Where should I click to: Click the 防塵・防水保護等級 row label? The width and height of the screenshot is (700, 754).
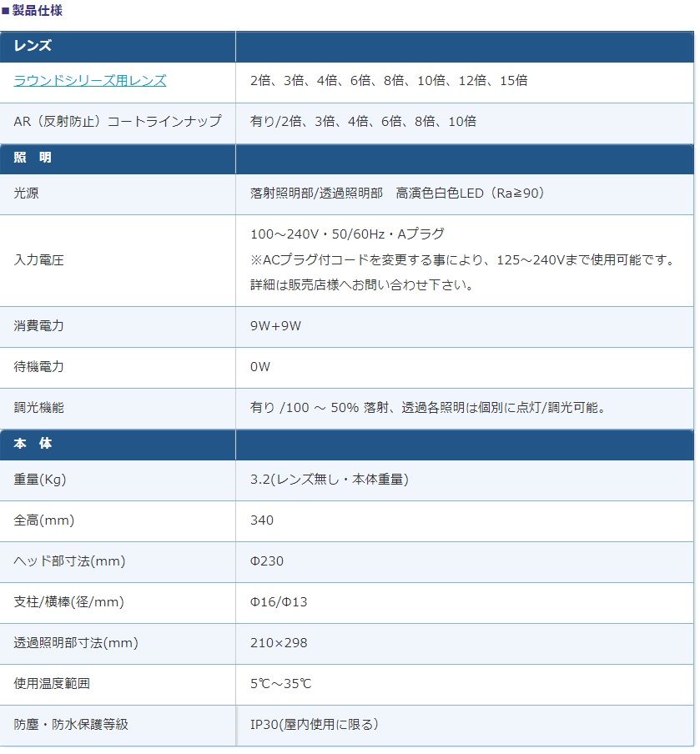point(71,725)
